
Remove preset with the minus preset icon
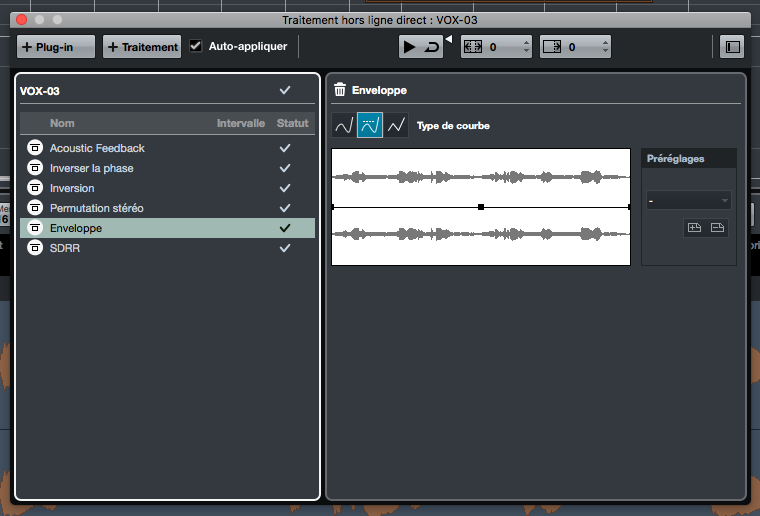(x=717, y=227)
